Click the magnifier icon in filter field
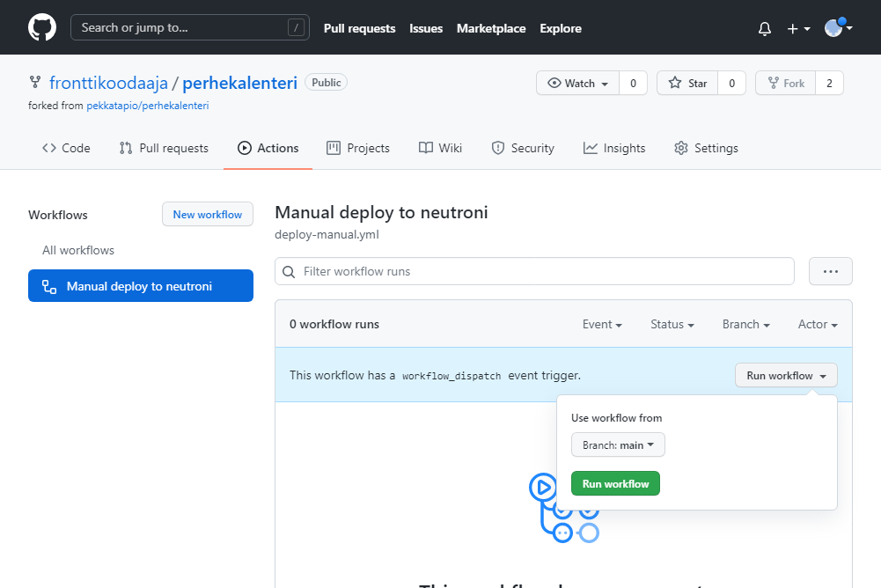The width and height of the screenshot is (881, 588). coord(289,272)
